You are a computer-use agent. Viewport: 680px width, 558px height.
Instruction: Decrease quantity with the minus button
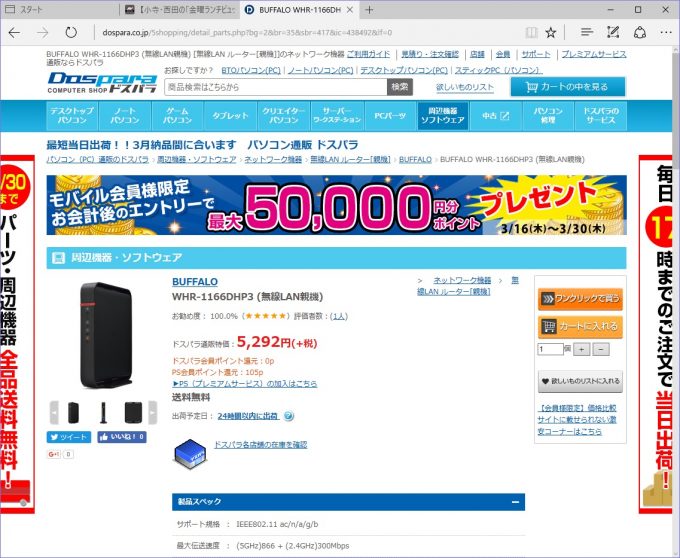pyautogui.click(x=601, y=349)
